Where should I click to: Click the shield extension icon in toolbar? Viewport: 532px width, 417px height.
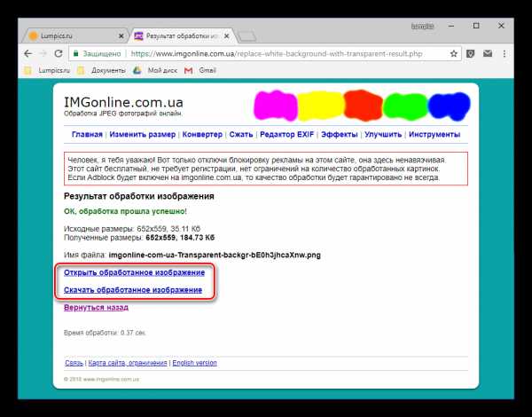[470, 52]
